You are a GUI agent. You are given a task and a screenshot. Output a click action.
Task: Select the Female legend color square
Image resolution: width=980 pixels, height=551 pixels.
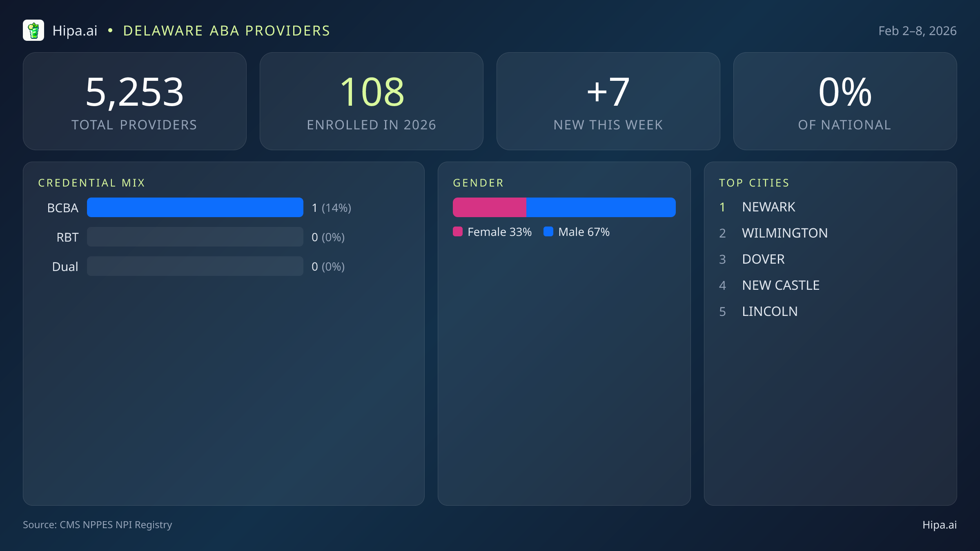tap(458, 231)
